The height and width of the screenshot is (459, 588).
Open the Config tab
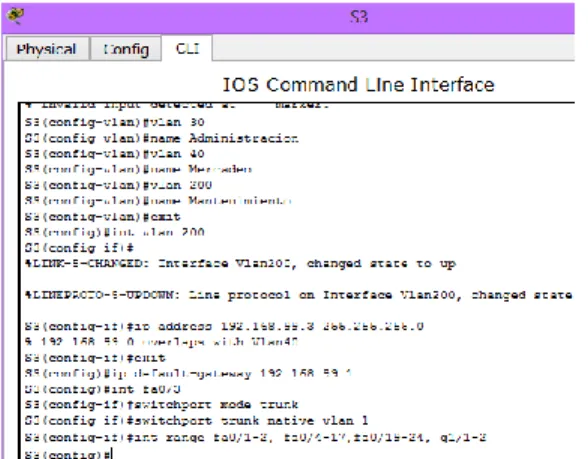126,49
